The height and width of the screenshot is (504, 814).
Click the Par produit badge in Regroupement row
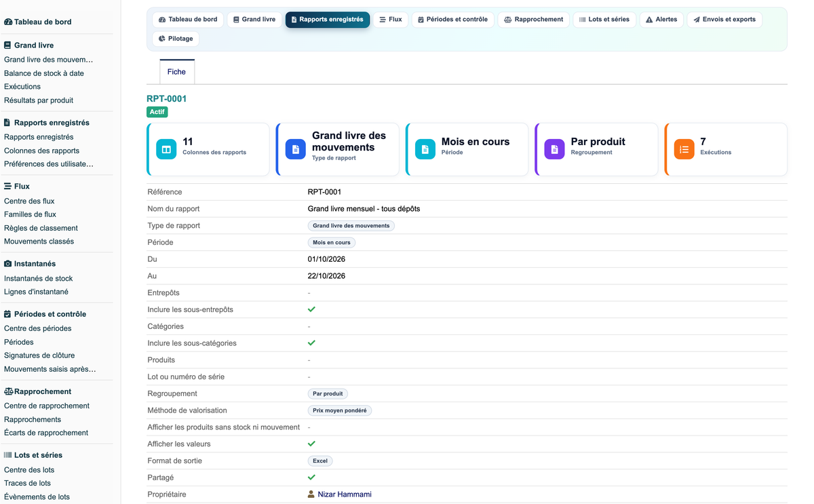[328, 393]
